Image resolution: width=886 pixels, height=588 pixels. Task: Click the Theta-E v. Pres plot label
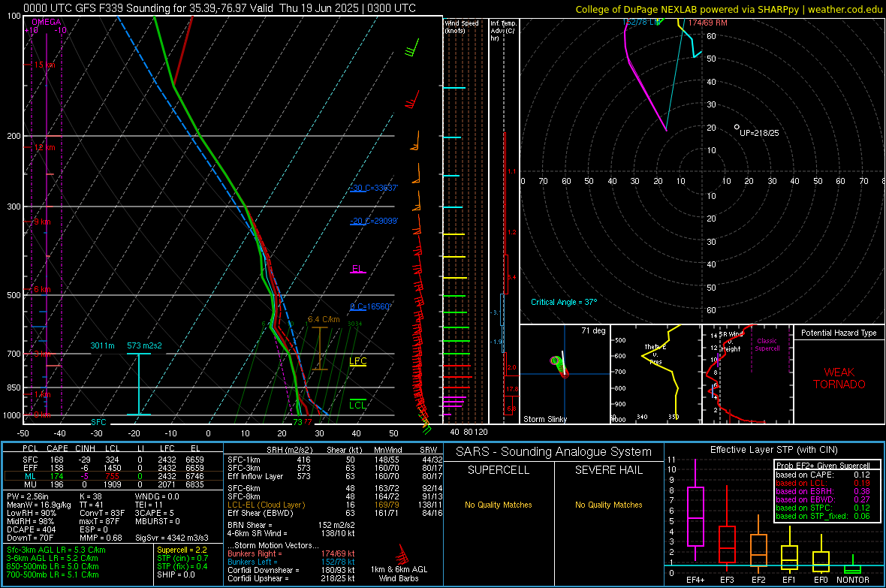pyautogui.click(x=655, y=354)
